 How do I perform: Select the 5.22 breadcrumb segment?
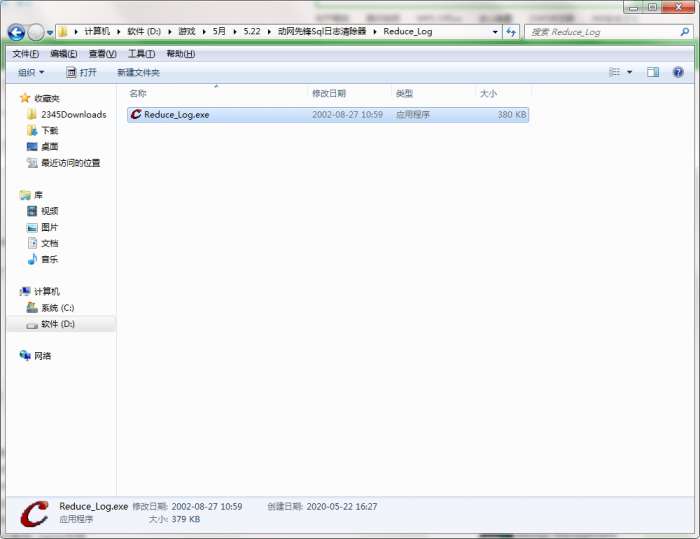pos(252,31)
